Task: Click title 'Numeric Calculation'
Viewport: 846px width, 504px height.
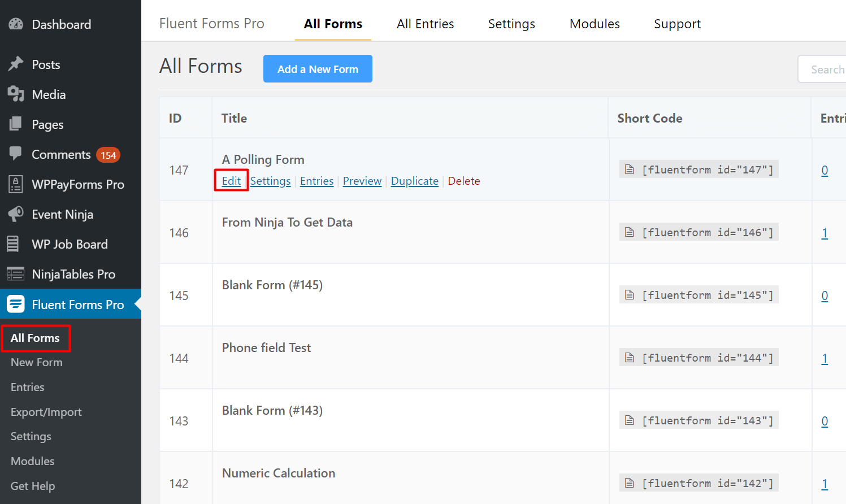Action: tap(279, 473)
